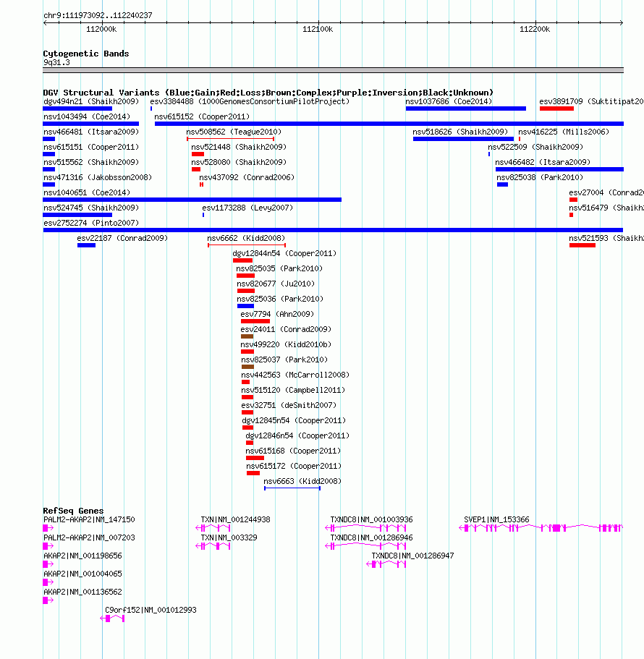
Task: Click nsv471316 (Jakobsson2008) label
Action: (98, 177)
